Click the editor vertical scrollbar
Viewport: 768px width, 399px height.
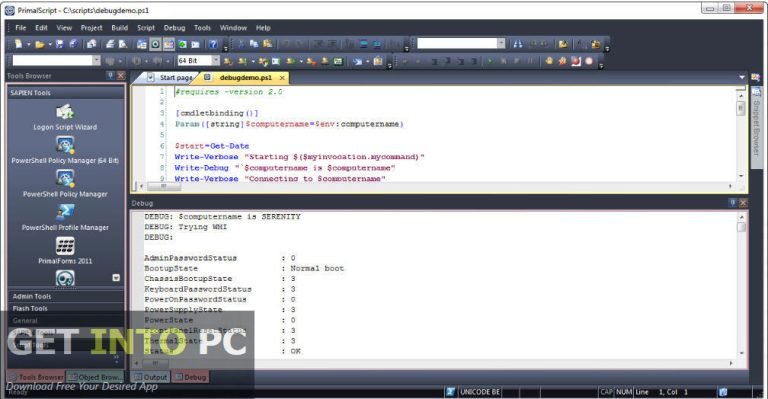click(741, 136)
